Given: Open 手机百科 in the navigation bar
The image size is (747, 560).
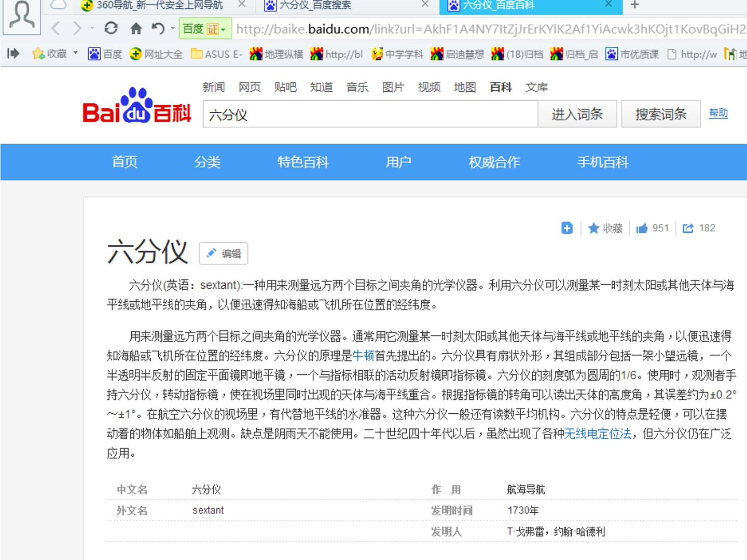Looking at the screenshot, I should point(603,162).
